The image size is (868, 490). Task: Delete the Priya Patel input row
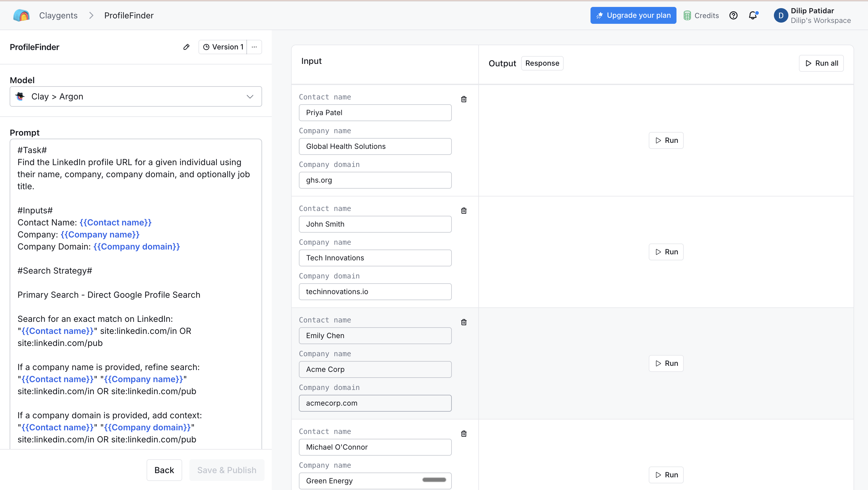pos(464,99)
